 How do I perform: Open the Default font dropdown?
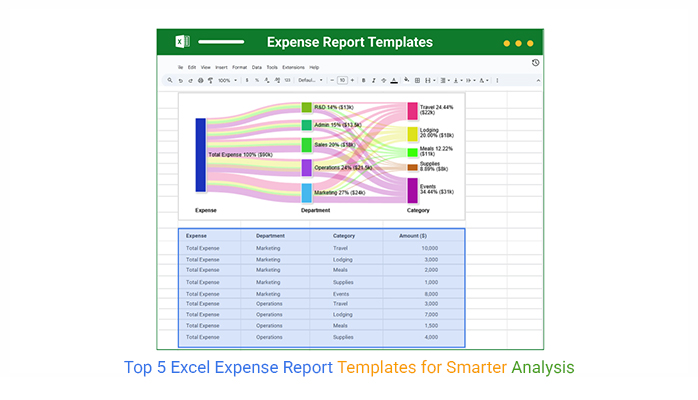310,81
